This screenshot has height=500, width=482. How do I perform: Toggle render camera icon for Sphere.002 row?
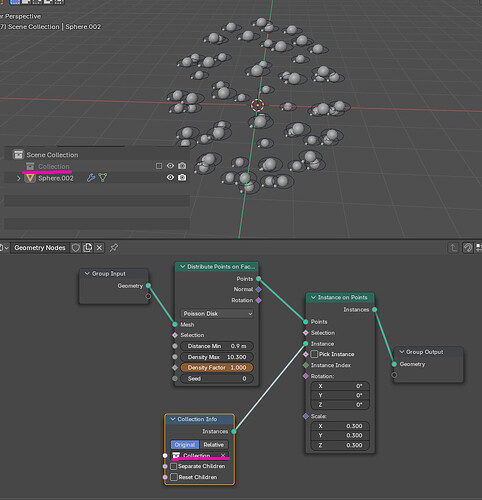click(x=182, y=177)
